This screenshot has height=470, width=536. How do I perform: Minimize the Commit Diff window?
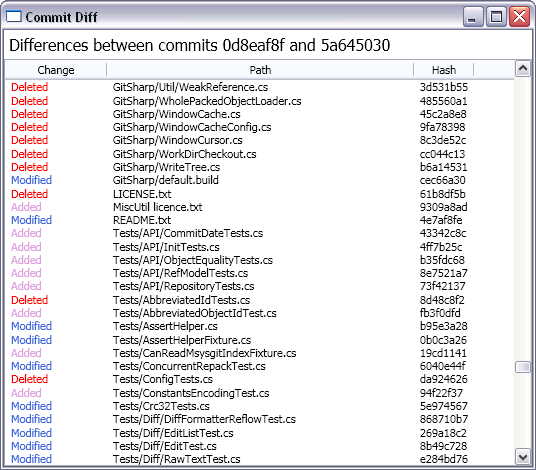(473, 16)
